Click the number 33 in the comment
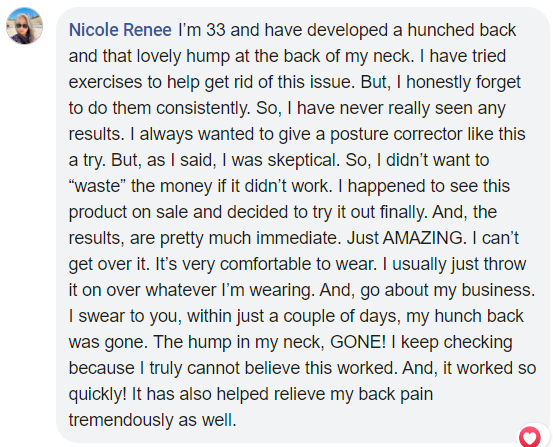Image resolution: width=553 pixels, height=447 pixels. pos(216,30)
